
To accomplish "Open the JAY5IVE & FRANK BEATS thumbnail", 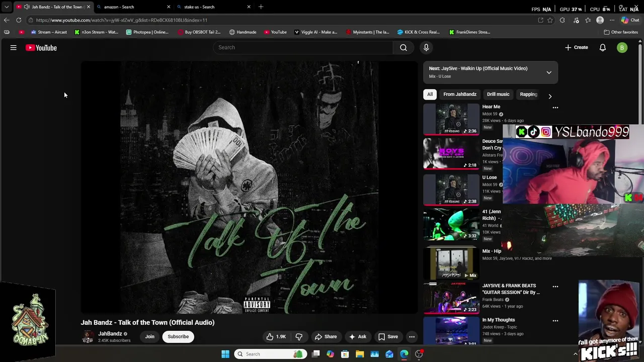I will [x=451, y=298].
